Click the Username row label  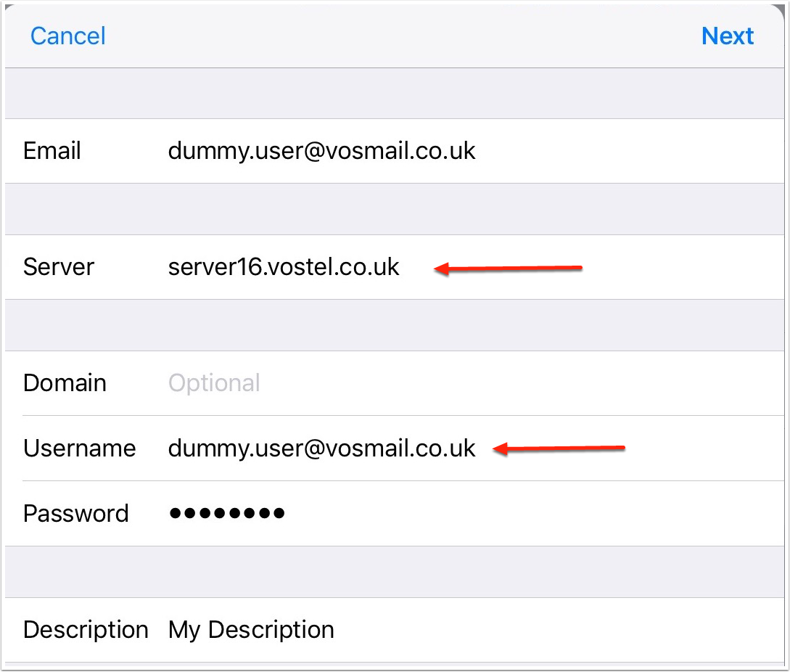click(x=79, y=448)
